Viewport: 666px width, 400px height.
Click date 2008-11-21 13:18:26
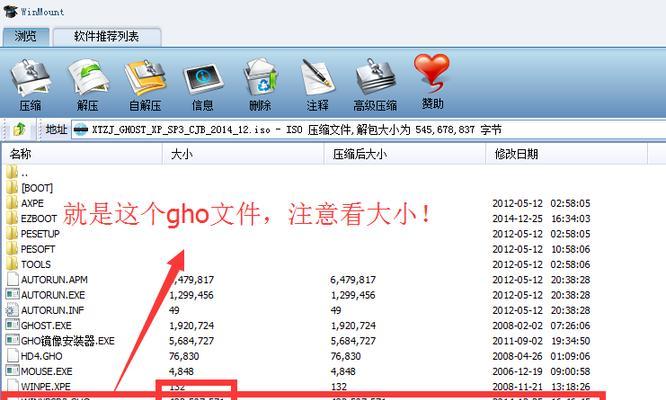point(541,386)
